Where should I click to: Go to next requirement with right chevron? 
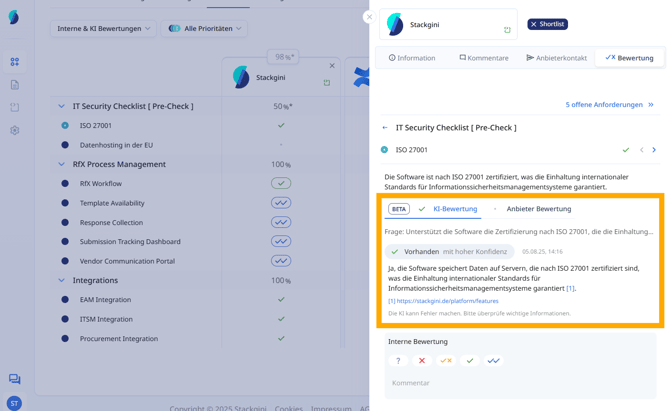coord(654,150)
